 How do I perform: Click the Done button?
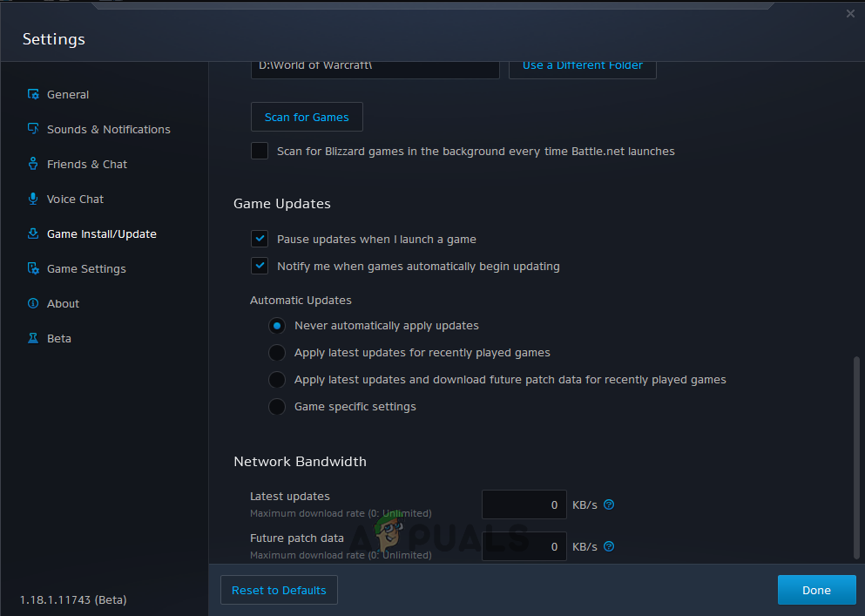coord(816,590)
